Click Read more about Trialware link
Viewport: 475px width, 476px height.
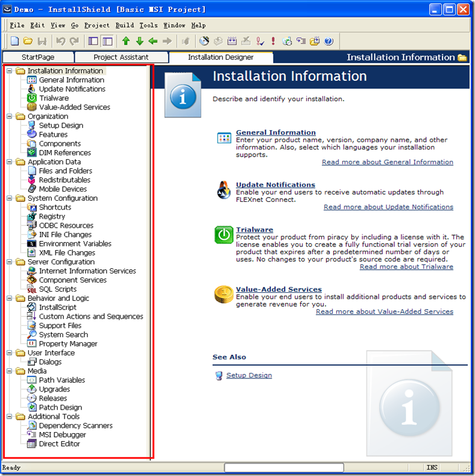pyautogui.click(x=406, y=266)
